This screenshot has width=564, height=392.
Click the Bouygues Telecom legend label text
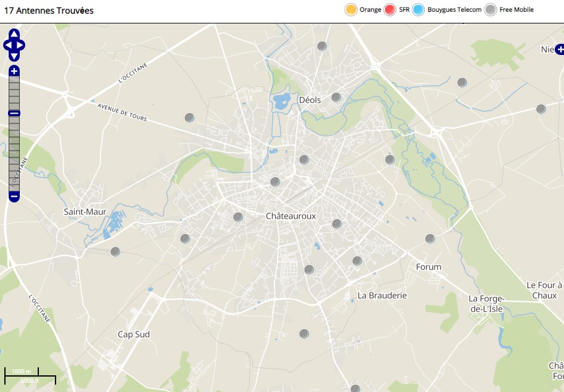coord(455,10)
